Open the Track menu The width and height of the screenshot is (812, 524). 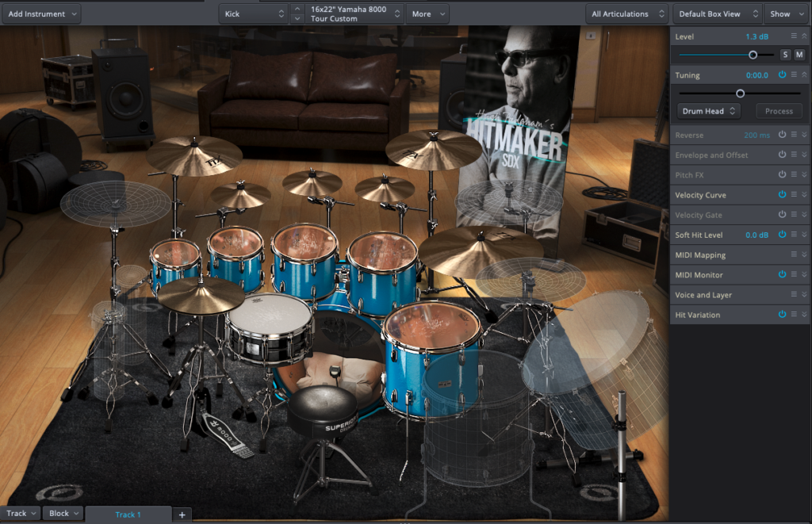pos(21,514)
